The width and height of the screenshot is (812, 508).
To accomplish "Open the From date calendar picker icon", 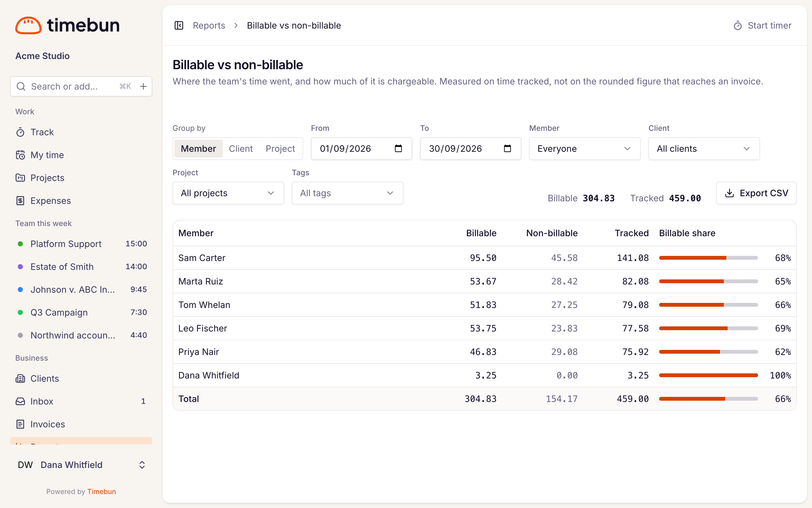I will [398, 149].
